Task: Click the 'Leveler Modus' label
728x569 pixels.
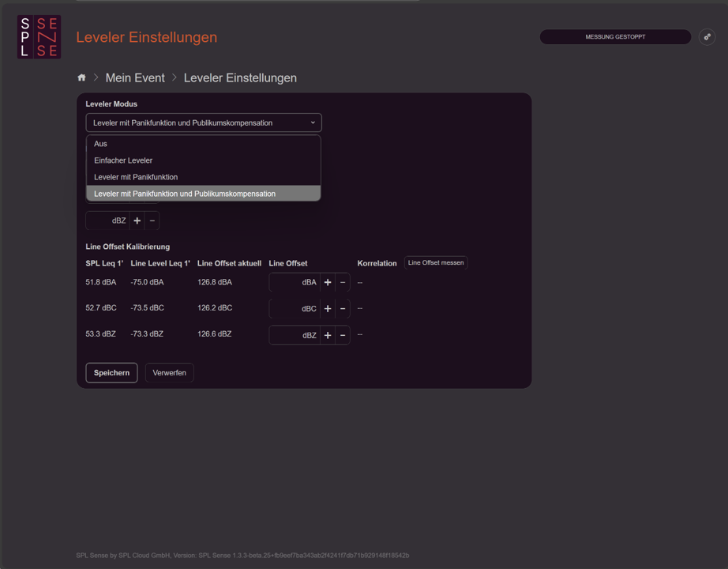Action: click(x=111, y=104)
